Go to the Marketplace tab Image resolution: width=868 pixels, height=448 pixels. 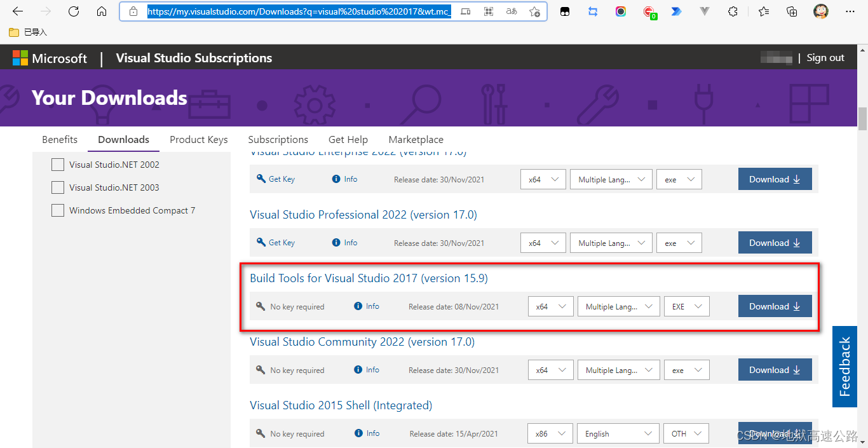tap(416, 140)
